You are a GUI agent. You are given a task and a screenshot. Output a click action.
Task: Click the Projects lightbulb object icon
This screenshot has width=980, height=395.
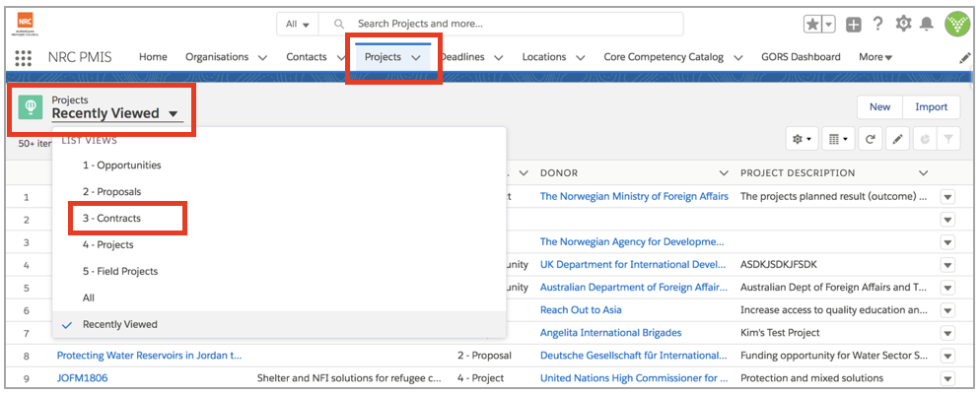tap(31, 106)
